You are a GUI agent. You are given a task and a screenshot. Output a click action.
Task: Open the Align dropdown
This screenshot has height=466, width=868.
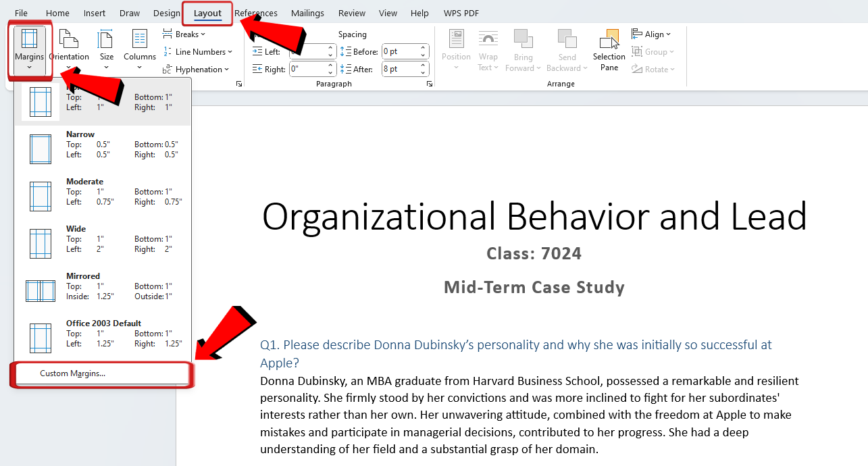(651, 34)
